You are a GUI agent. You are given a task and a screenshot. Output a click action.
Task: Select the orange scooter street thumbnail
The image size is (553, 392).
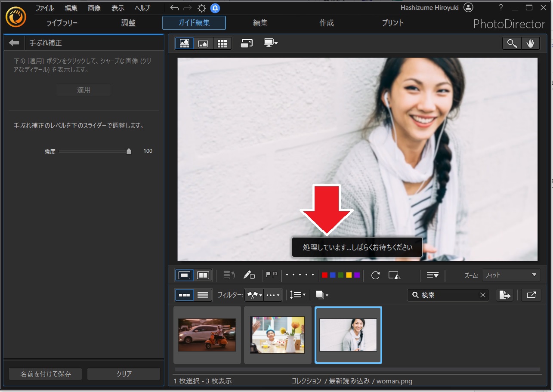click(207, 335)
